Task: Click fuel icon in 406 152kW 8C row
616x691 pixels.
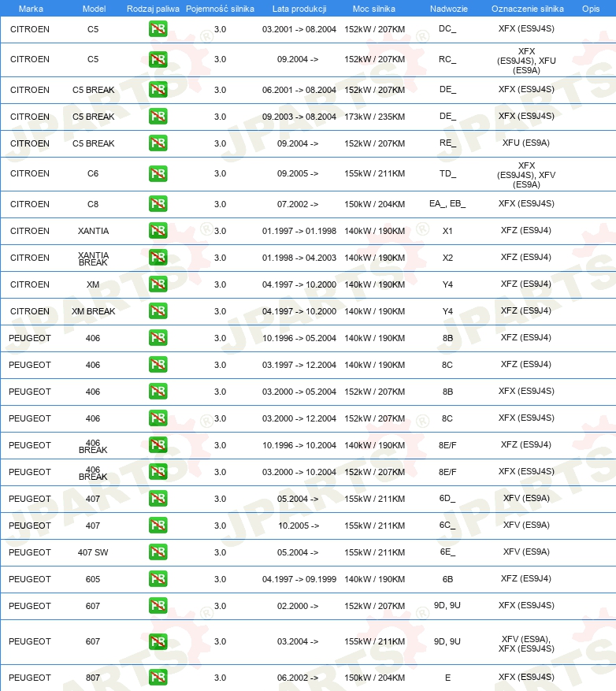Action: [158, 418]
